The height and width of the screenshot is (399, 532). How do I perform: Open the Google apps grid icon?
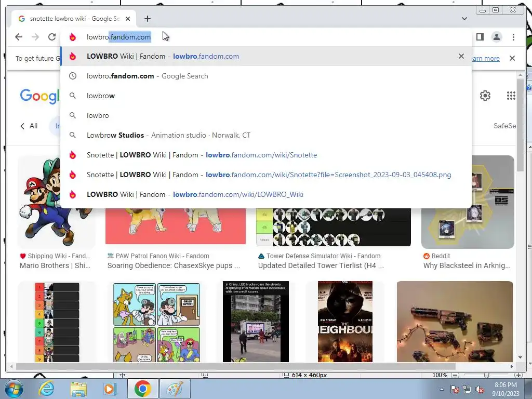(x=511, y=96)
